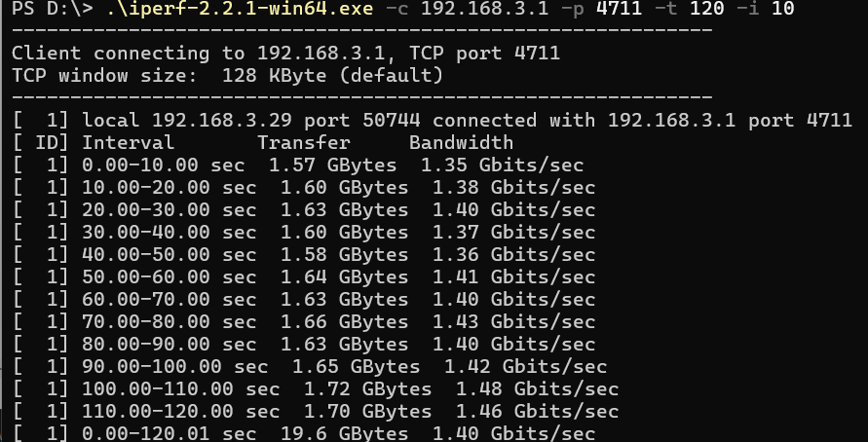The image size is (868, 442).
Task: Click the Transfer column header
Action: click(304, 143)
